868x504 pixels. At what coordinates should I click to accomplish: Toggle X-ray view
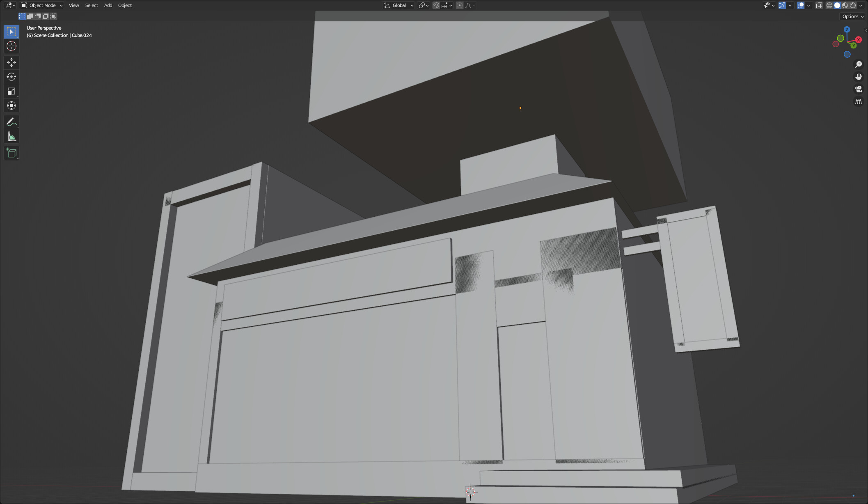819,5
